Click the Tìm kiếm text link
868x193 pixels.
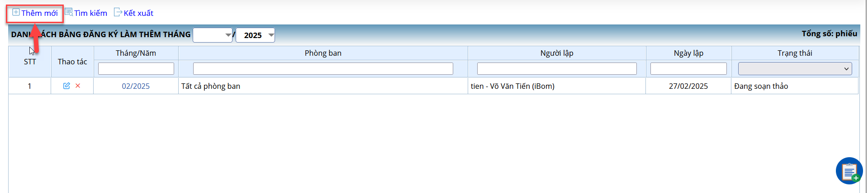click(90, 13)
